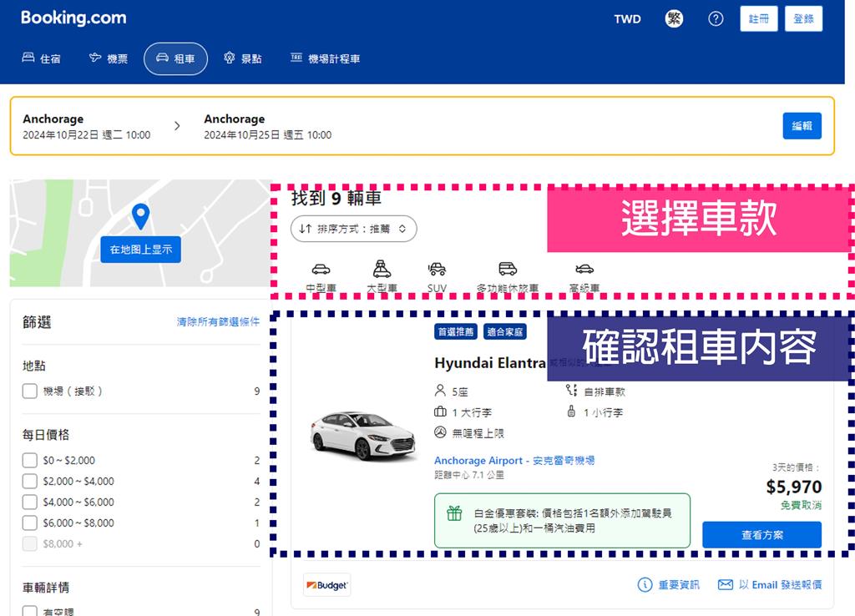Switch to the 住宿 stays tab
Image resolution: width=855 pixels, height=616 pixels.
pyautogui.click(x=42, y=58)
